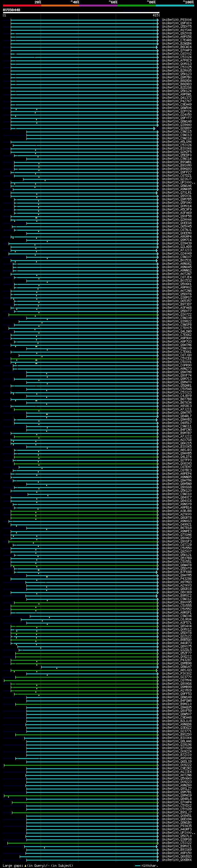Click the red ~20% identity legend segment
197x868 pixels.
[22, 6]
